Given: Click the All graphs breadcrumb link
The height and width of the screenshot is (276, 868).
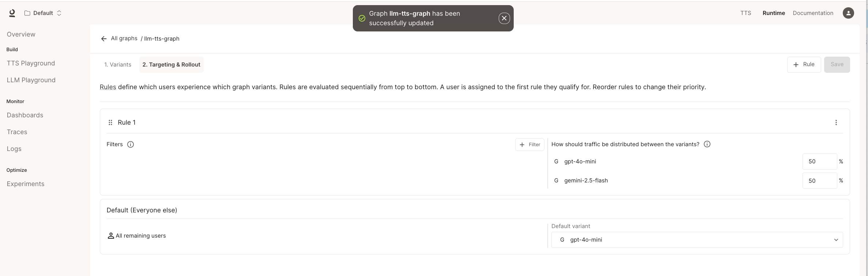Looking at the screenshot, I should click(x=124, y=38).
